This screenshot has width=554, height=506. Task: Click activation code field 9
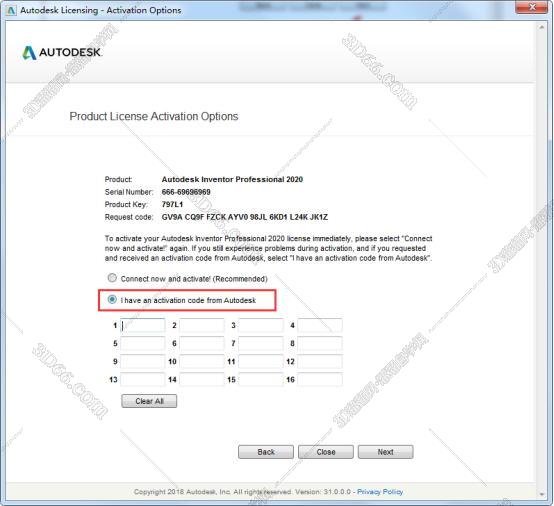(142, 361)
